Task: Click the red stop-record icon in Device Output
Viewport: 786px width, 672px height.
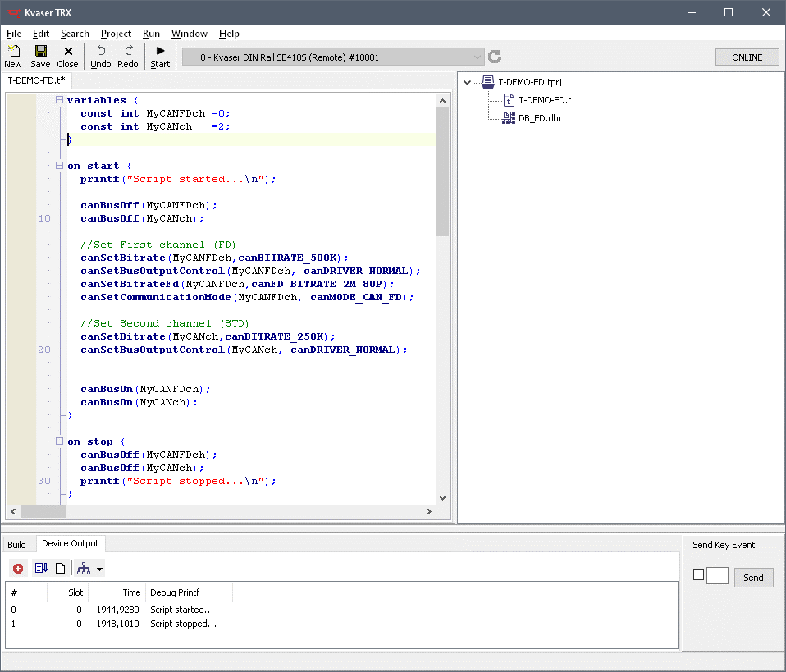Action: 18,568
